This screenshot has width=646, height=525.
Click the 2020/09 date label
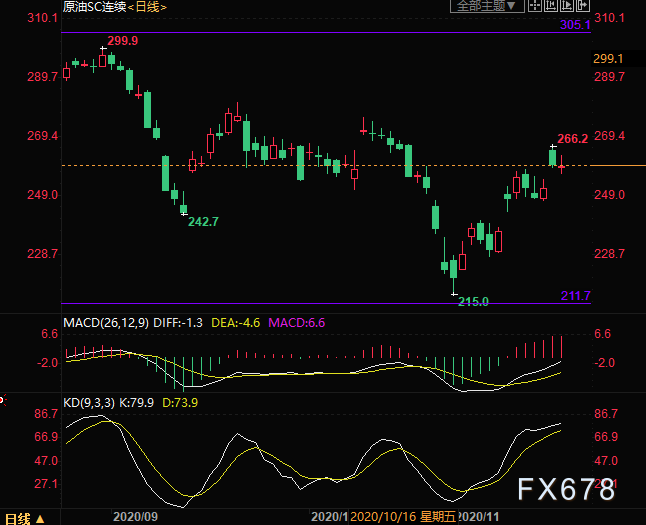[x=136, y=517]
